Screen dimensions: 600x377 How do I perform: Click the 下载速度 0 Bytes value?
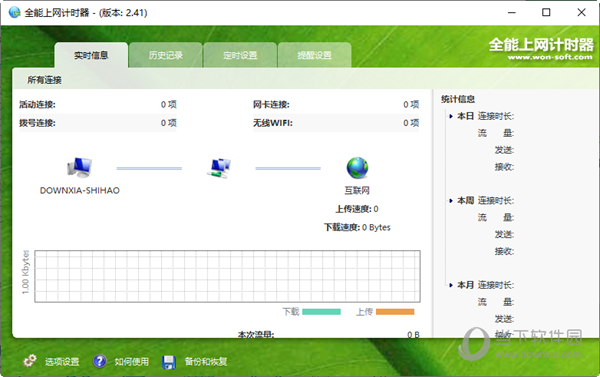coord(376,227)
